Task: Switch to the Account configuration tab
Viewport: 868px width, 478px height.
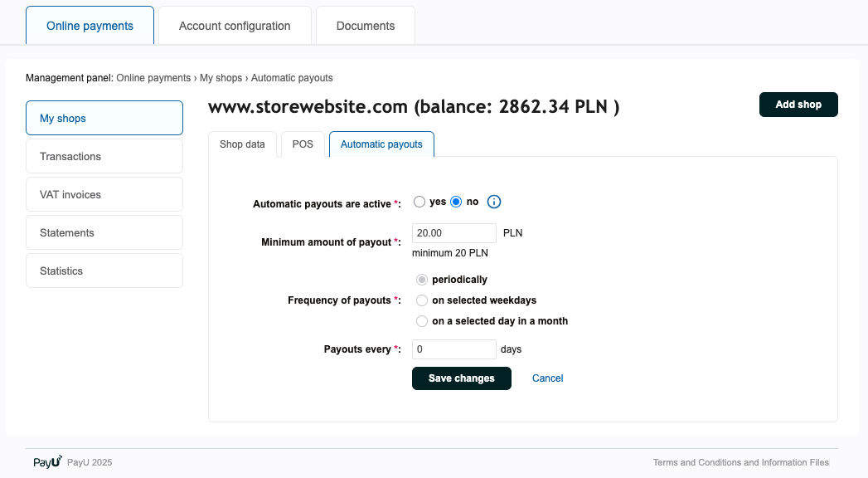Action: pyautogui.click(x=235, y=26)
